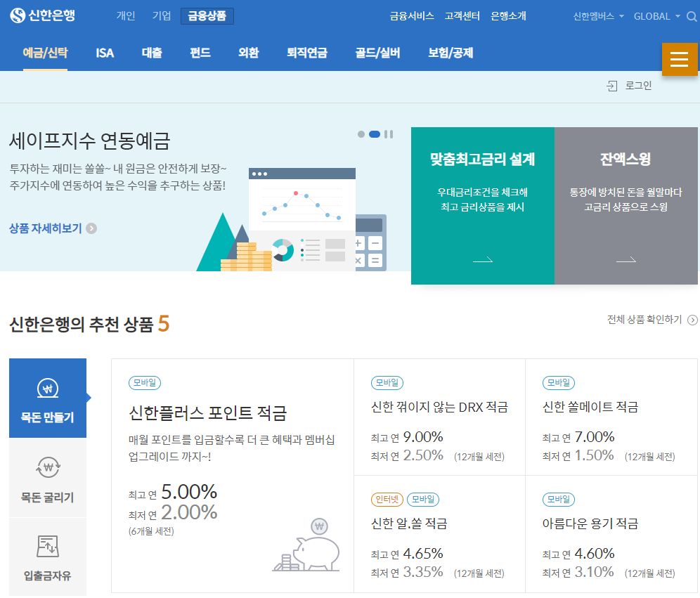Click arrow icon next to 상품 자세히보기
This screenshot has width=700, height=598.
coord(91,228)
